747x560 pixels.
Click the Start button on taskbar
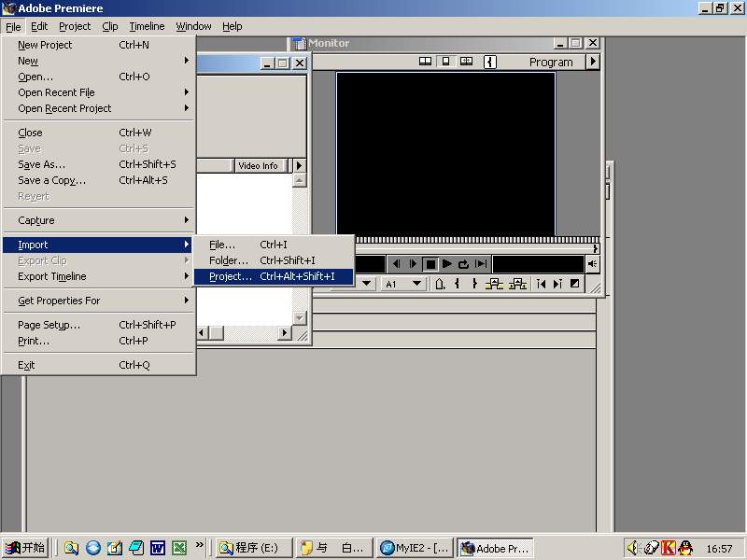(25, 548)
